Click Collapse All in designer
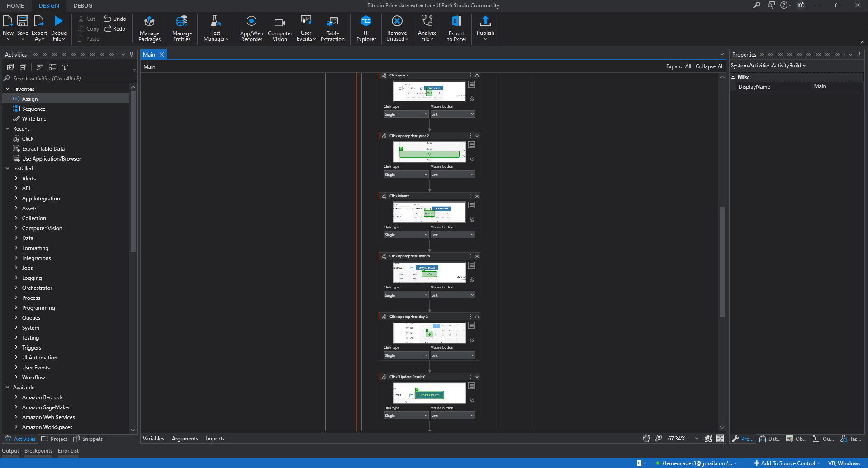 709,66
